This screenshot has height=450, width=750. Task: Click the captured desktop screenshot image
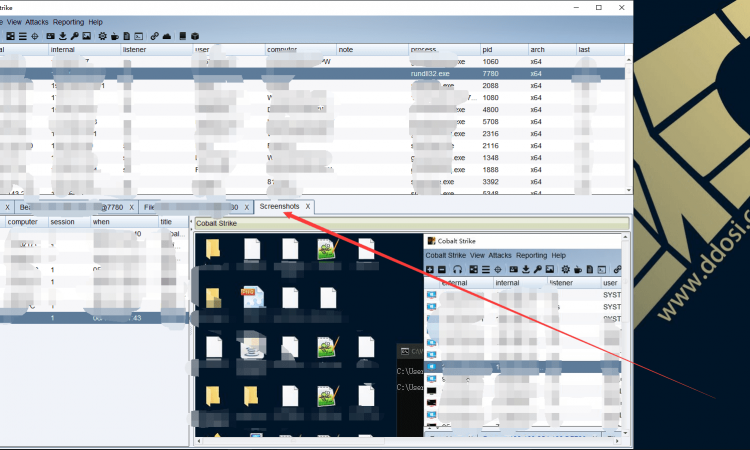tap(408, 335)
